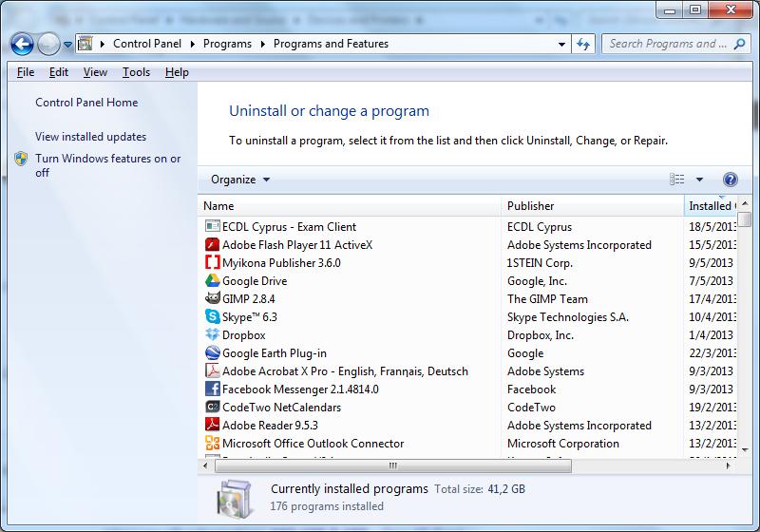Select the Facebook Messenger 2.1.4814.0 program name
The width and height of the screenshot is (760, 532).
pyautogui.click(x=300, y=389)
